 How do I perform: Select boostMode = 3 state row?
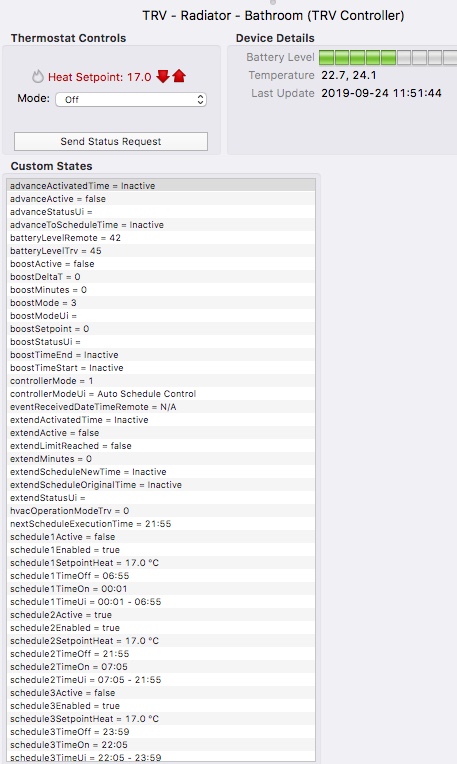pos(161,303)
